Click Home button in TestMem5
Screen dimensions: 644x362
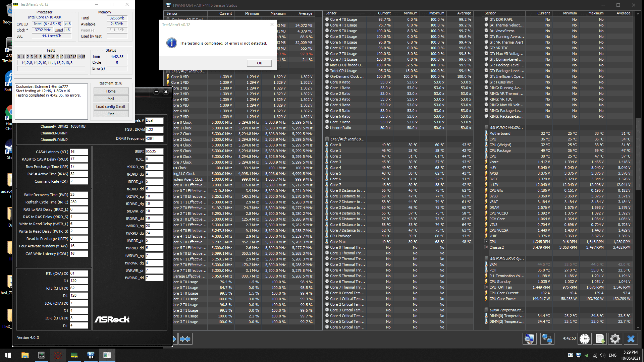point(111,91)
